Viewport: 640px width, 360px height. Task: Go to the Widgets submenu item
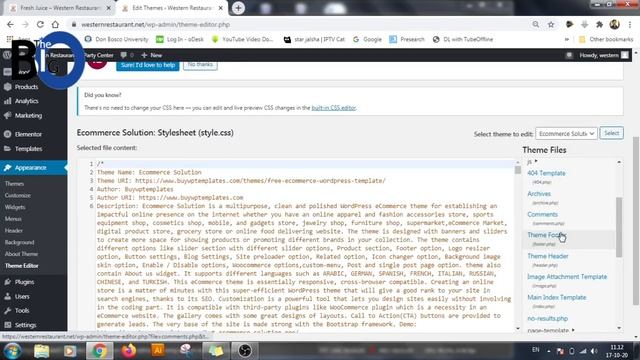pos(15,207)
